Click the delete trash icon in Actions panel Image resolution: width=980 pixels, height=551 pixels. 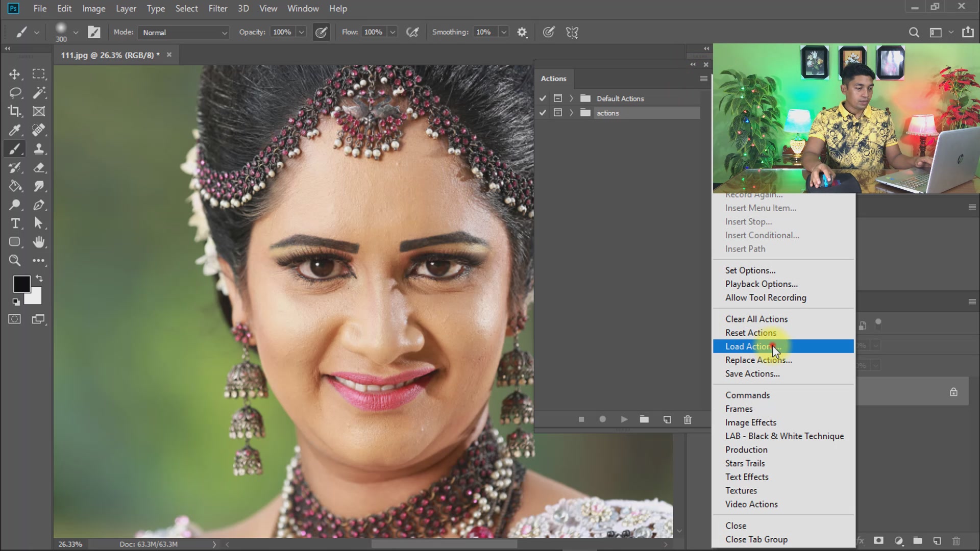coord(688,419)
